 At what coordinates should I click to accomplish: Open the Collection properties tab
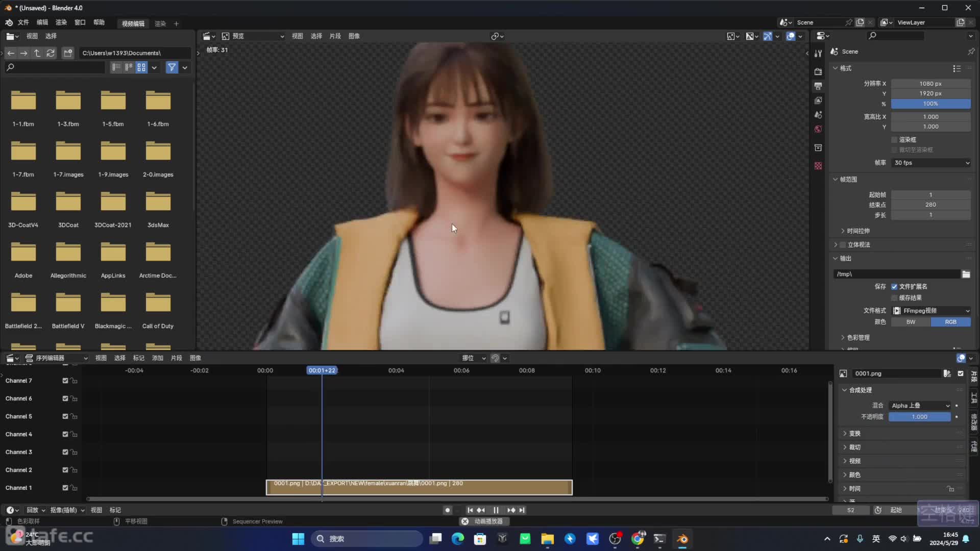pos(818,148)
